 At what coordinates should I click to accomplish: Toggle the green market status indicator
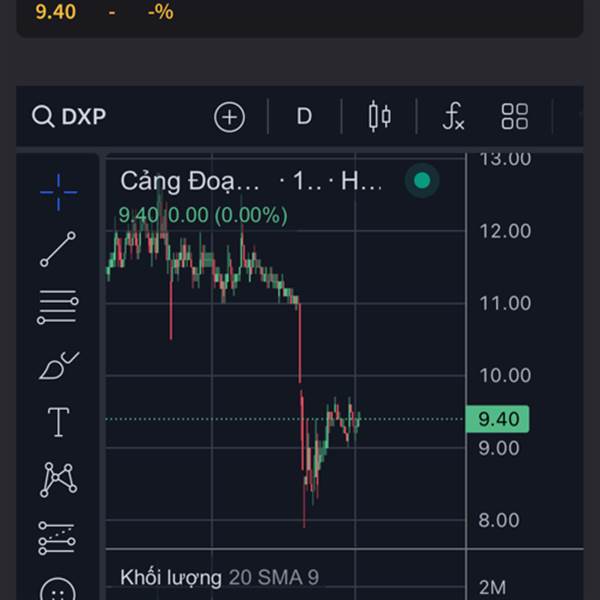[x=422, y=181]
